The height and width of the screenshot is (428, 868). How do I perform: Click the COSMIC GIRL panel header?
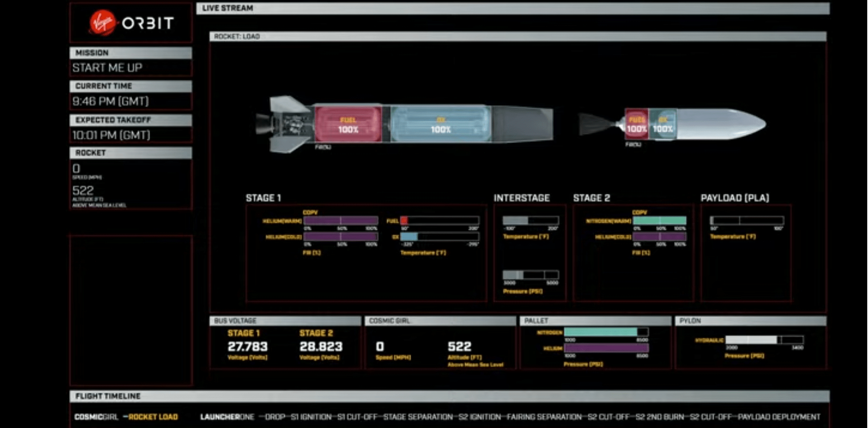click(x=440, y=321)
